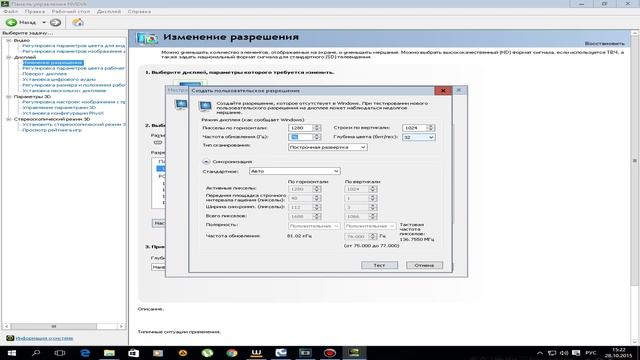Open red record app on taskbar
640x360 pixels.
(330, 353)
